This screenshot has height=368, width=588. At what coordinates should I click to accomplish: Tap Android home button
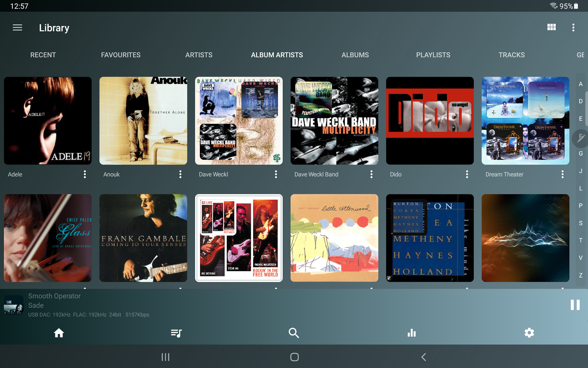[x=294, y=357]
